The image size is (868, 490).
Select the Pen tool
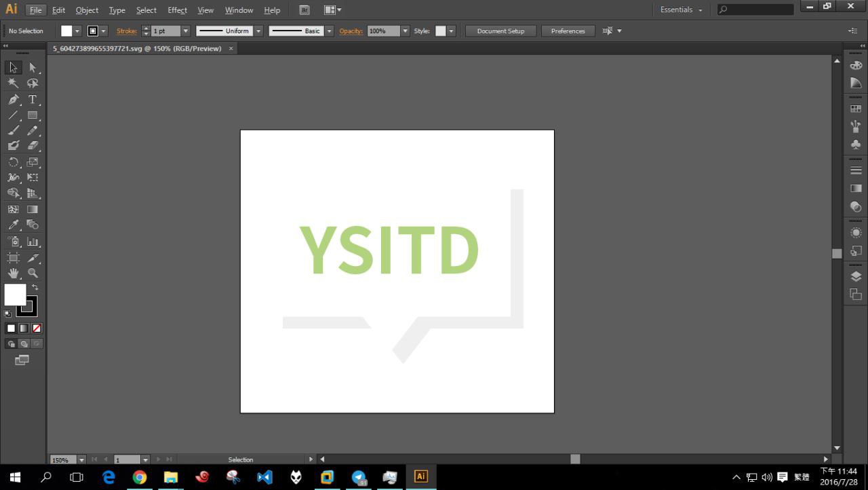point(13,99)
